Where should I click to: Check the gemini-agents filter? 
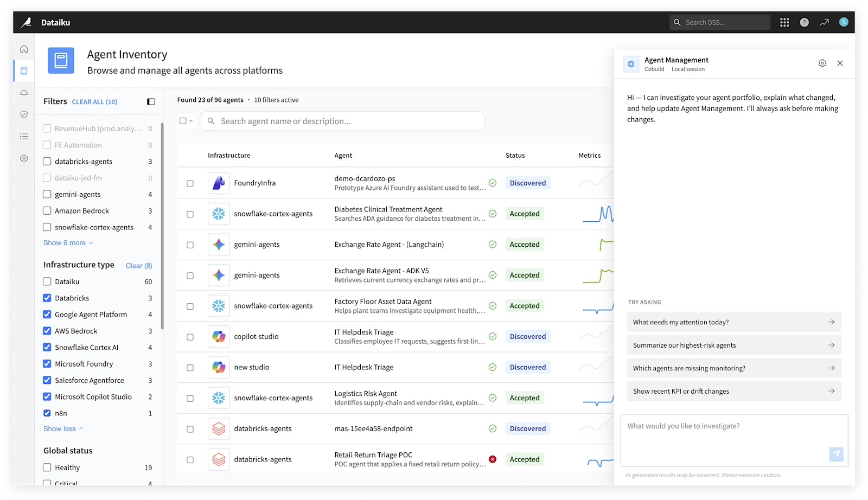pos(47,194)
